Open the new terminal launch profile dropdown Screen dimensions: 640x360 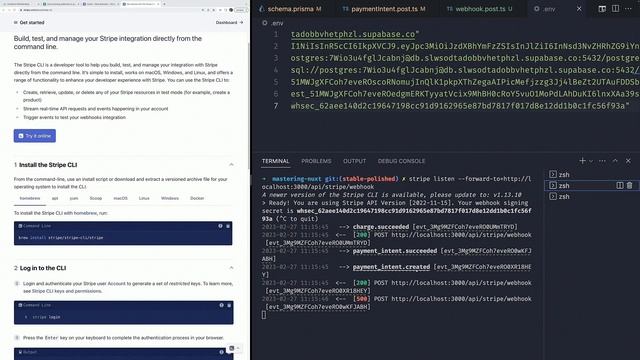tap(591, 161)
